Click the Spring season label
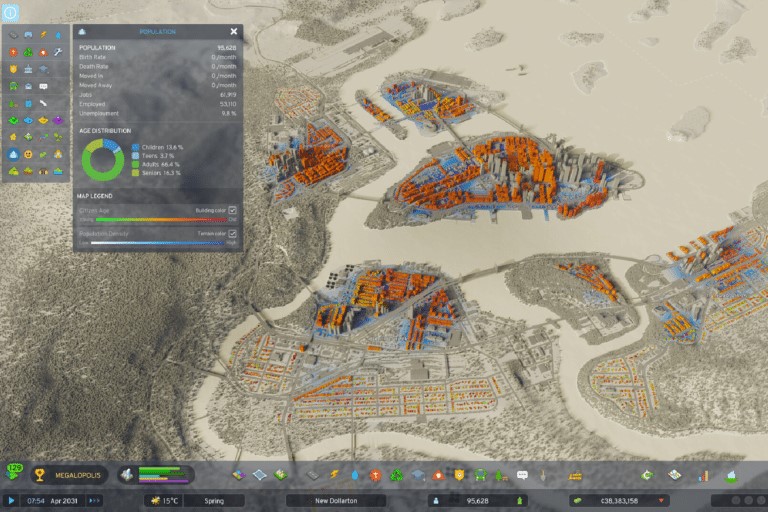 (214, 501)
